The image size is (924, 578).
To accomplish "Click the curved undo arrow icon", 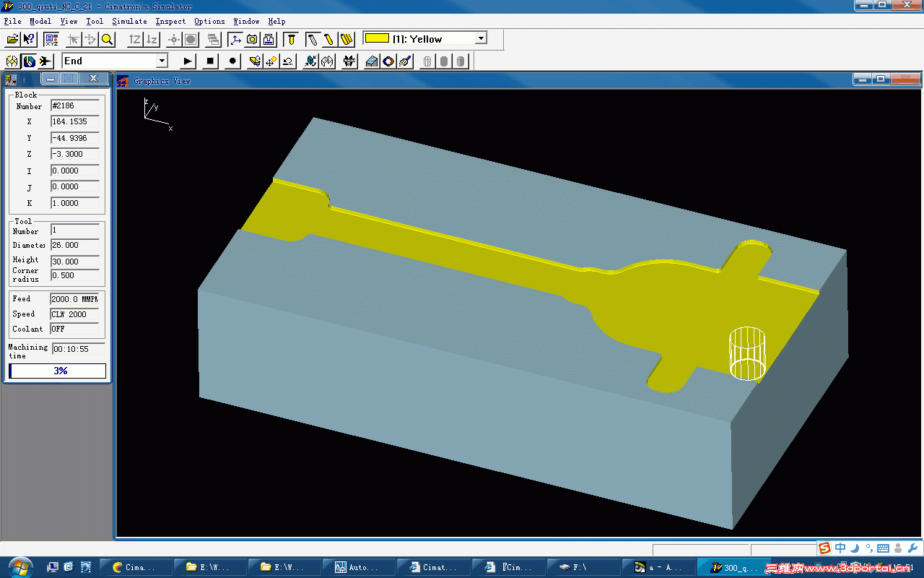I will click(288, 61).
